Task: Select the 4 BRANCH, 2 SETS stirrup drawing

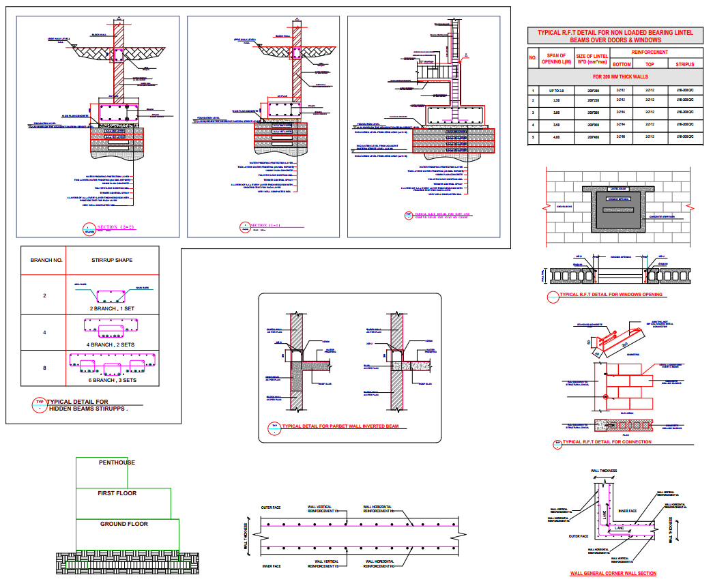Action: click(x=112, y=331)
